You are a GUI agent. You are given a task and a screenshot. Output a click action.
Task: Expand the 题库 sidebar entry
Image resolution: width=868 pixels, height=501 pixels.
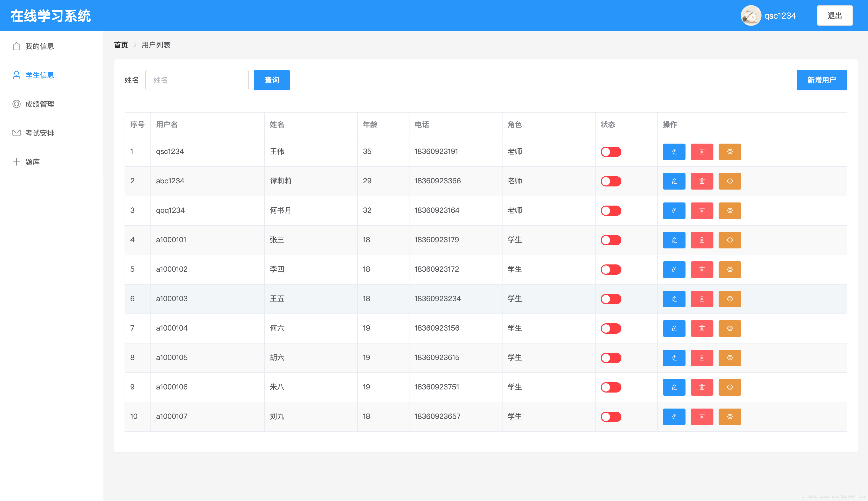(32, 162)
